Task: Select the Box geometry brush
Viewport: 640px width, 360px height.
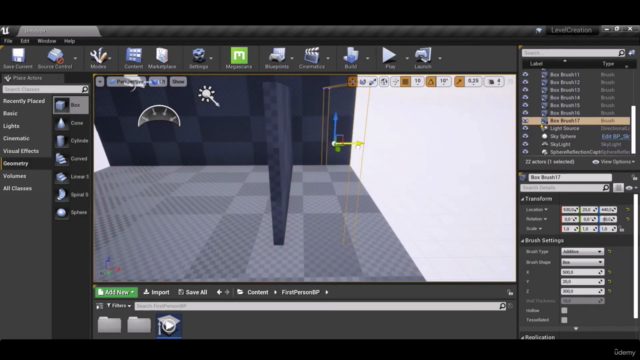Action: pos(71,105)
